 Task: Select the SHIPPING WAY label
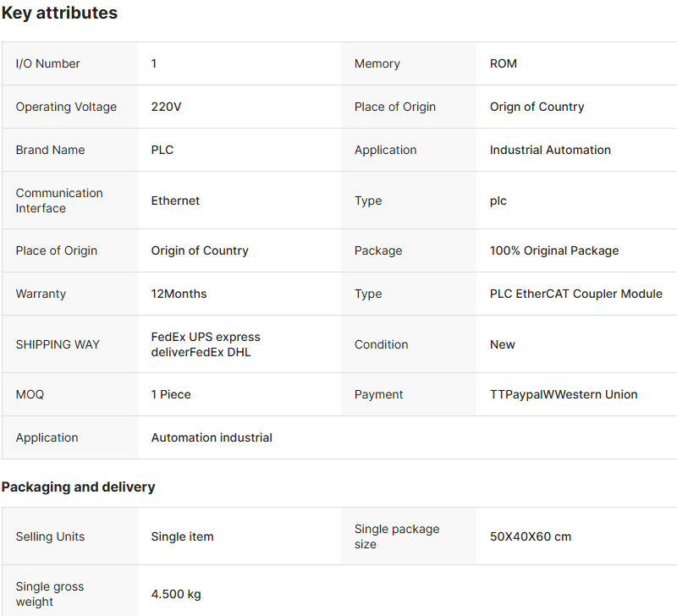[58, 344]
